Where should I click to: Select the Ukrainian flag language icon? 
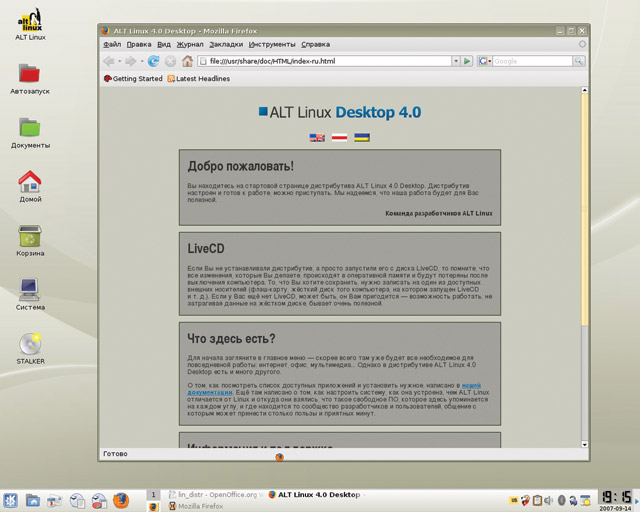pyautogui.click(x=362, y=138)
